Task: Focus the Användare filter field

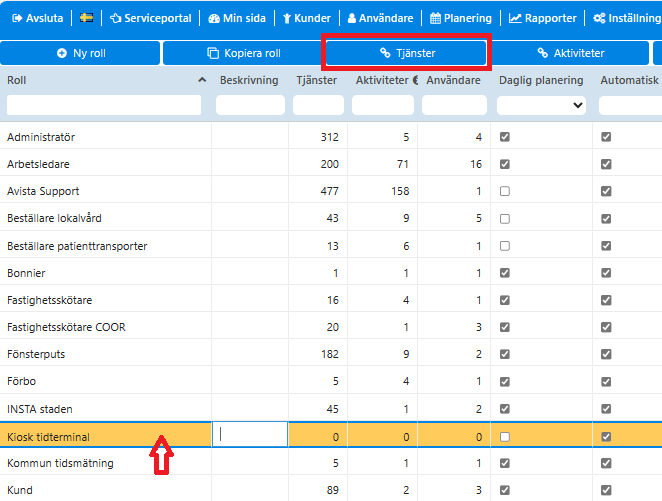Action: 454,105
